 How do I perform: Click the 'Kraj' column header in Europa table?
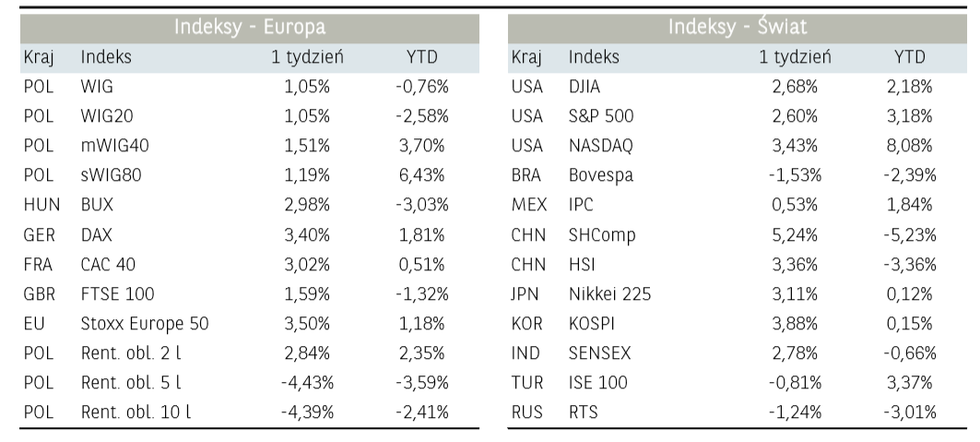pos(38,58)
